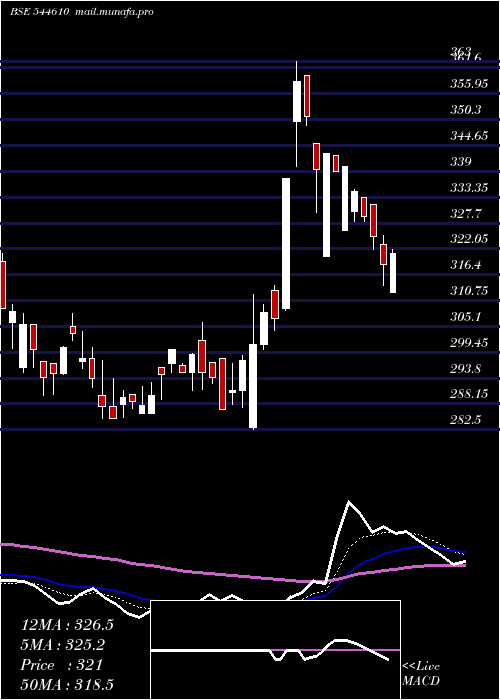500x700 pixels.
Task: Click the 316.4 price axis label
Action: [466, 265]
